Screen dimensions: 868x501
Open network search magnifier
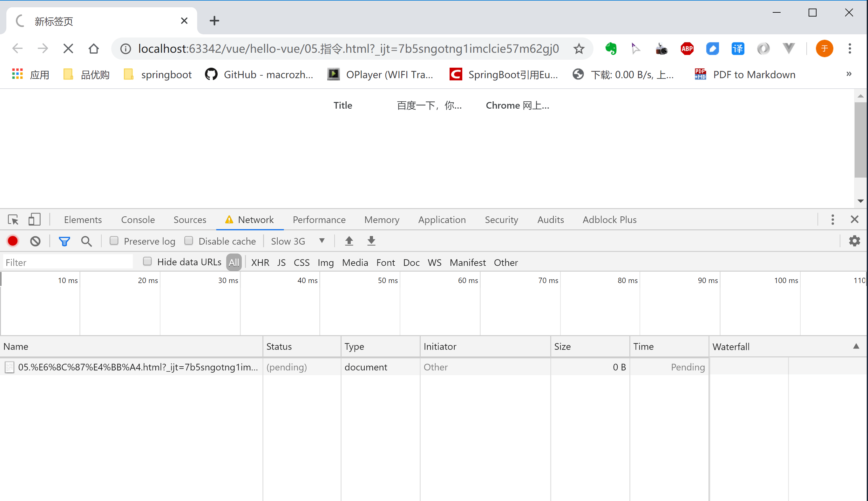click(x=86, y=241)
